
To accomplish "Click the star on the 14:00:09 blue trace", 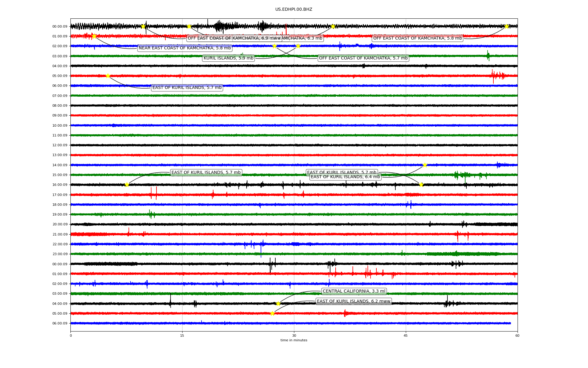I will [425, 165].
